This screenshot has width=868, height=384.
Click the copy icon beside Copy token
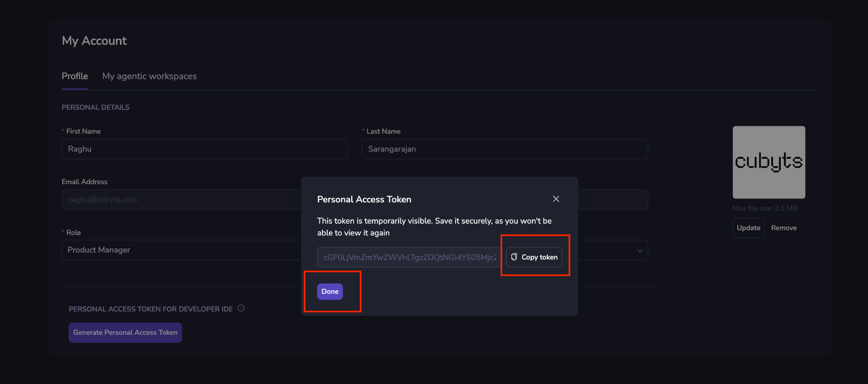[514, 257]
